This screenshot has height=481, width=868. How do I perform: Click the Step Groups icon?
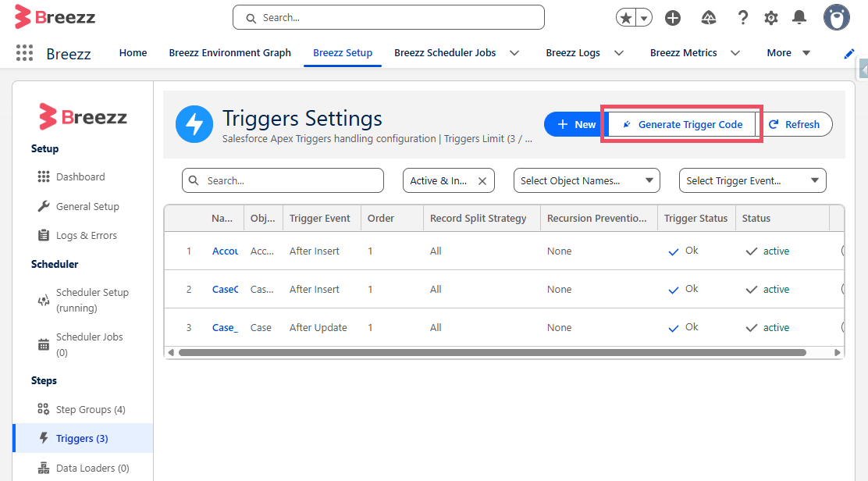point(43,409)
